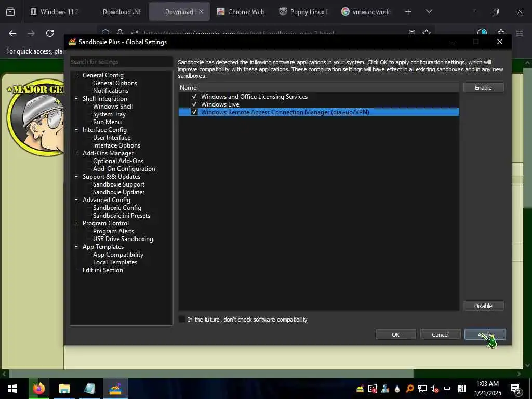Viewport: 532px width, 399px height.
Task: Open Run Menu settings page
Action: pyautogui.click(x=107, y=122)
